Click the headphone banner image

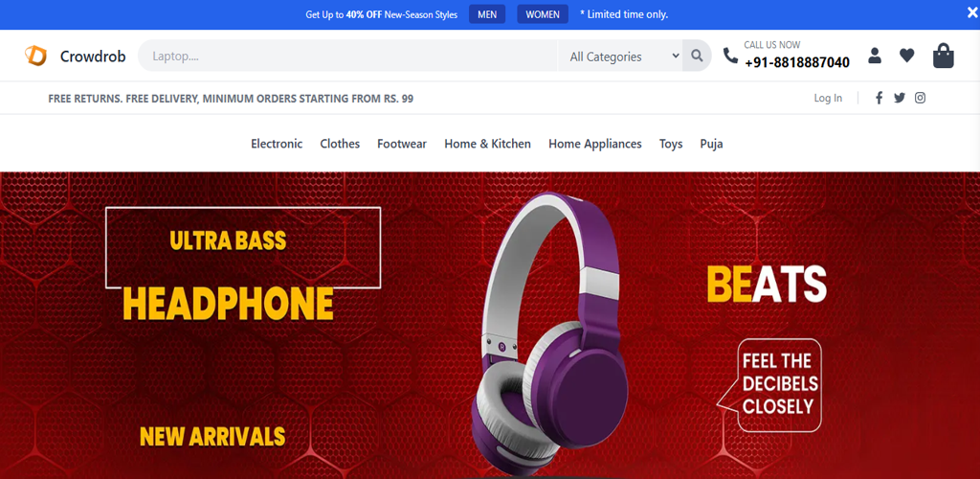[490, 325]
